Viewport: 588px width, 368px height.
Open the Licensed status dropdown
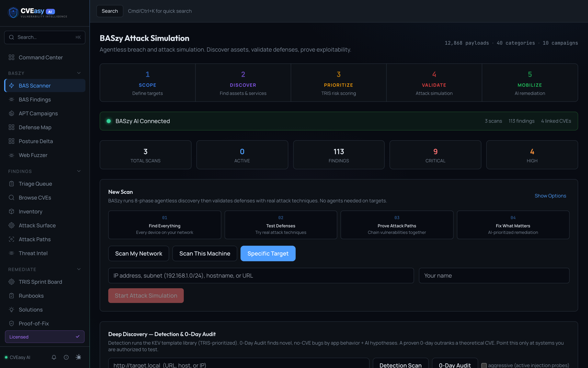pyautogui.click(x=45, y=337)
